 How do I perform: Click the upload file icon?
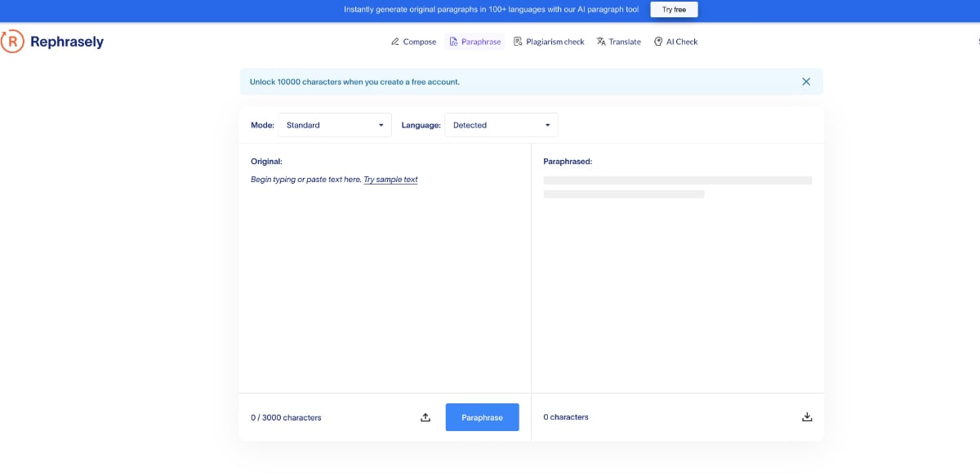coord(425,417)
